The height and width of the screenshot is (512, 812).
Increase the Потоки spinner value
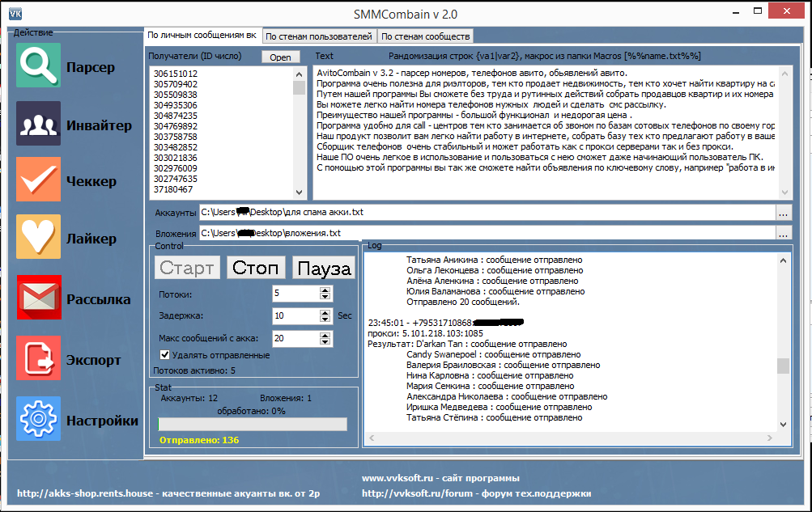point(325,290)
